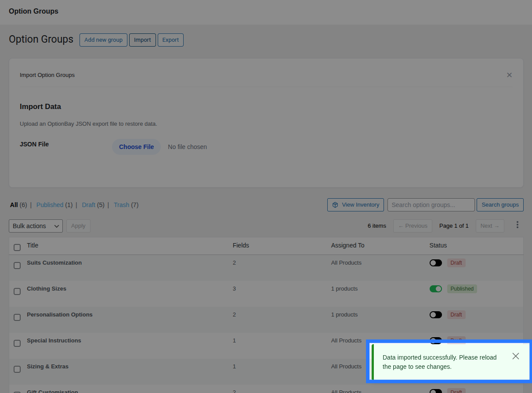Screen dimensions: 532x393
Task: Click the Fields column header
Action: pos(241,245)
